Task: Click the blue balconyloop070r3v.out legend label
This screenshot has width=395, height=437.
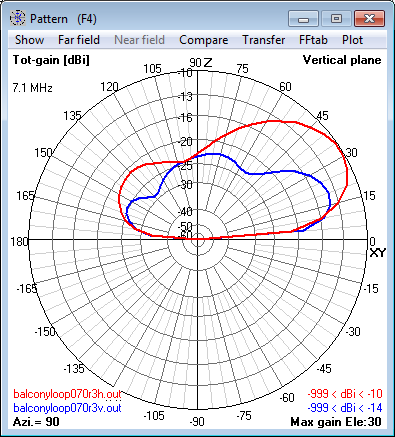Action: [x=67, y=408]
